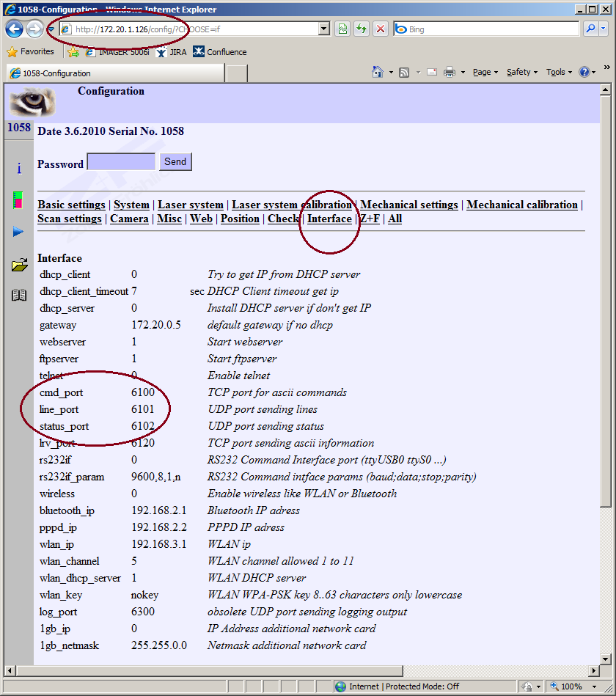Screen dimensions: 616x696
Task: Click the address bar URL field
Action: (x=189, y=29)
